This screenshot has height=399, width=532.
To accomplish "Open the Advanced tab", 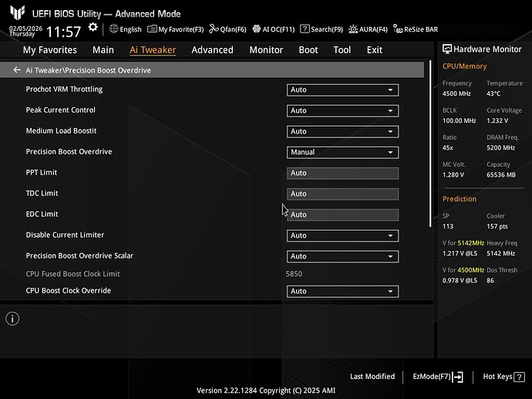I will [x=212, y=50].
